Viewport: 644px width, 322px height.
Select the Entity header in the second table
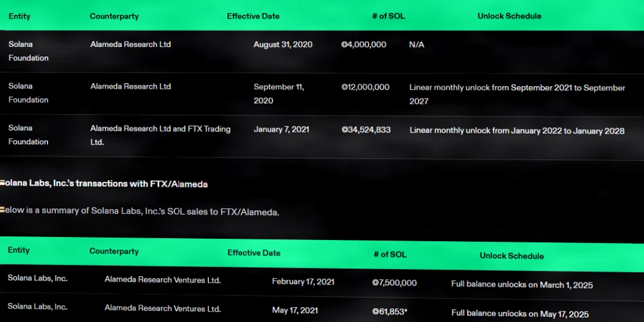(18, 250)
